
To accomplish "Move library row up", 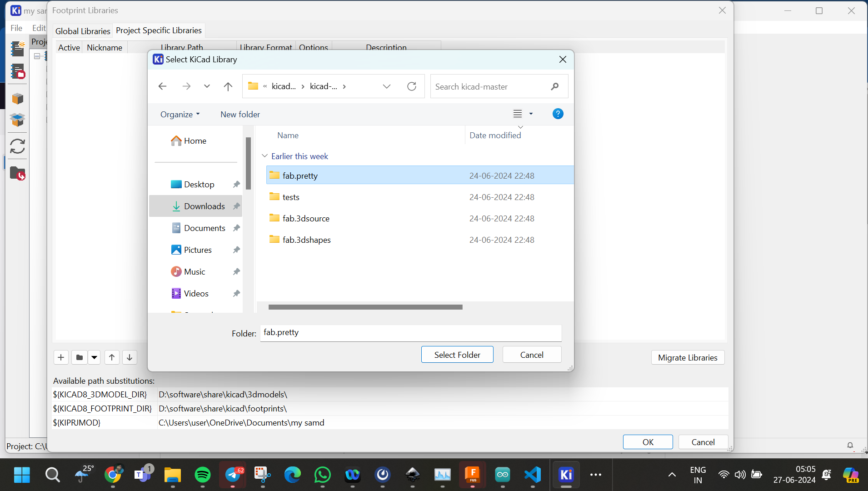I will [112, 357].
